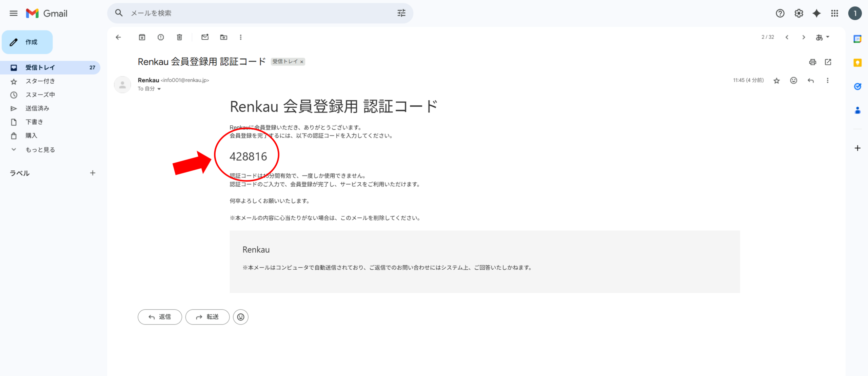Open the toolbar overflow menu

[x=241, y=37]
